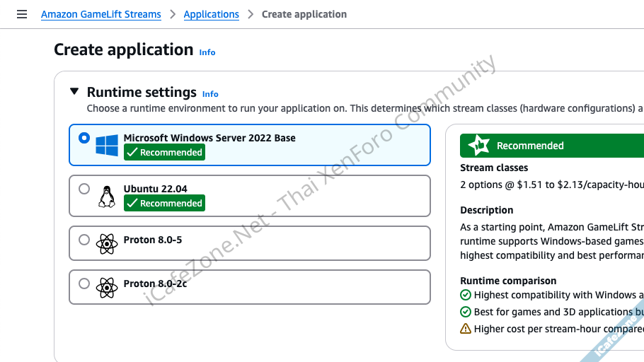Go to Amazon GameLift Streams breadcrumb

(101, 14)
